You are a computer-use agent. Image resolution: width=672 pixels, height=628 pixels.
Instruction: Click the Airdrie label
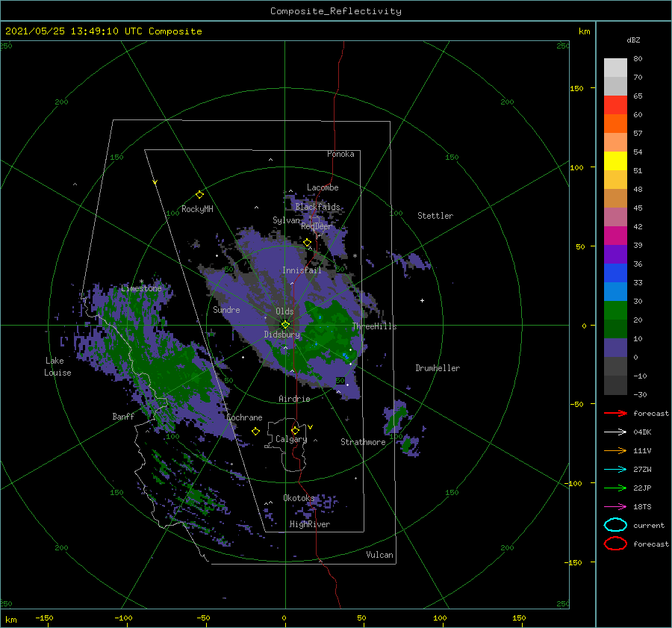click(x=294, y=399)
